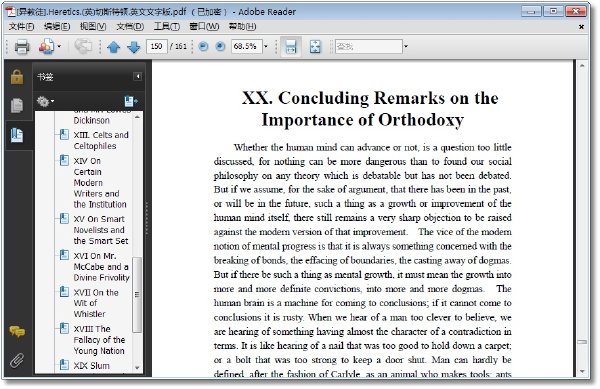Click the page number field showing 150
600x389 pixels.
156,47
